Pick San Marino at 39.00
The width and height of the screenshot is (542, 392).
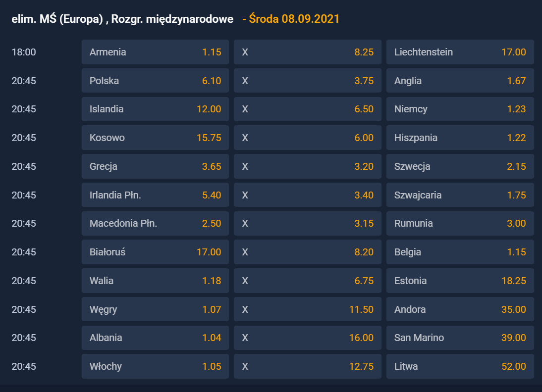pos(460,338)
